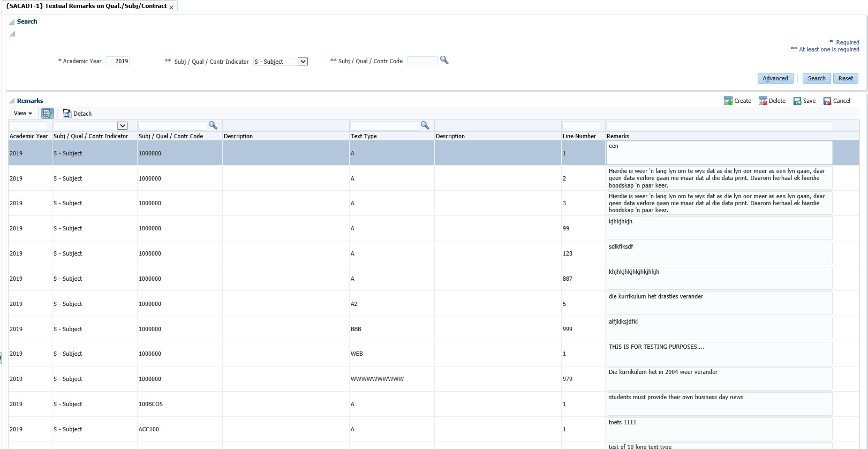Click the Save icon in Remarks toolbar
This screenshot has width=868, height=449.
pos(797,101)
